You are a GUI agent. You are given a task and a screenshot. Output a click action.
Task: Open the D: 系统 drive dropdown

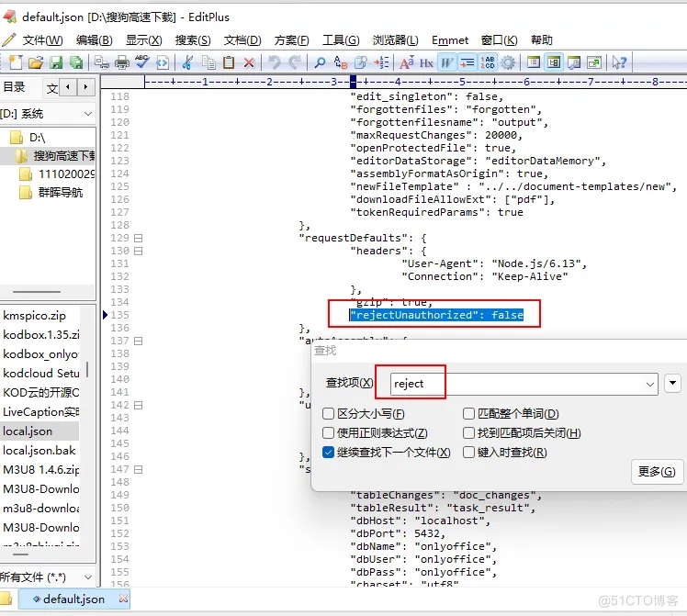click(x=48, y=114)
